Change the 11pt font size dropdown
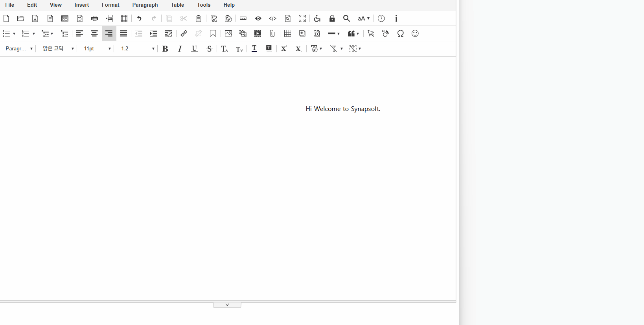Screen dimensions: 644x325 click(x=98, y=48)
